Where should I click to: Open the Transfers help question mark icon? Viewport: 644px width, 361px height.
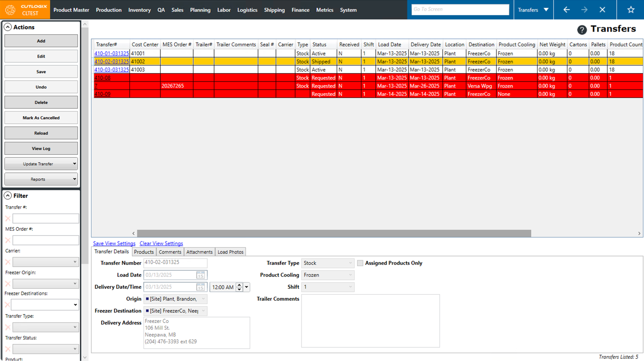tap(582, 29)
